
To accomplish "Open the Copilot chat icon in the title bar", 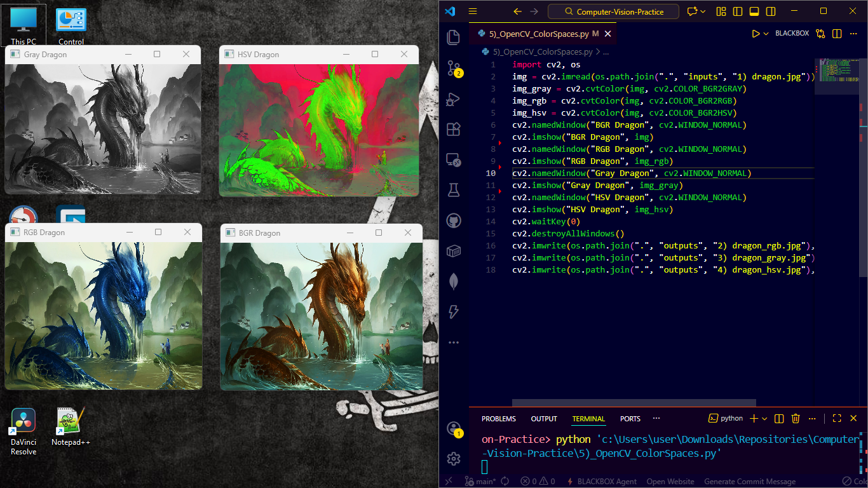I will [692, 11].
